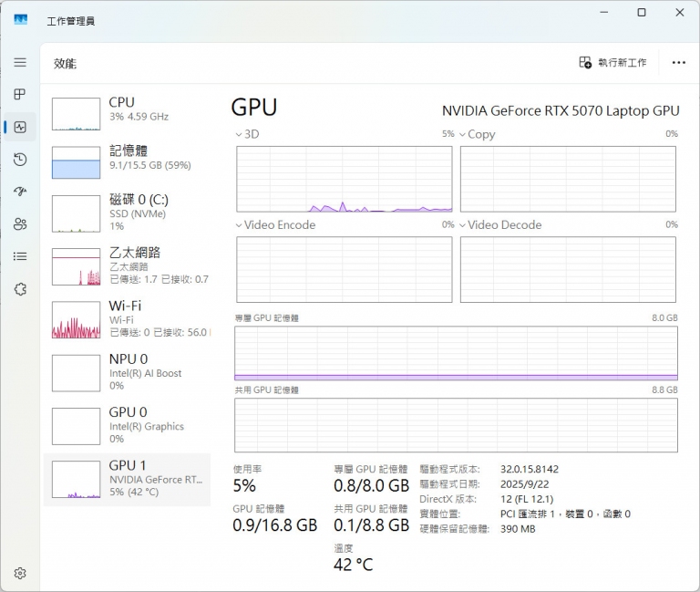Open the Details page icon
This screenshot has width=700, height=592.
(20, 256)
